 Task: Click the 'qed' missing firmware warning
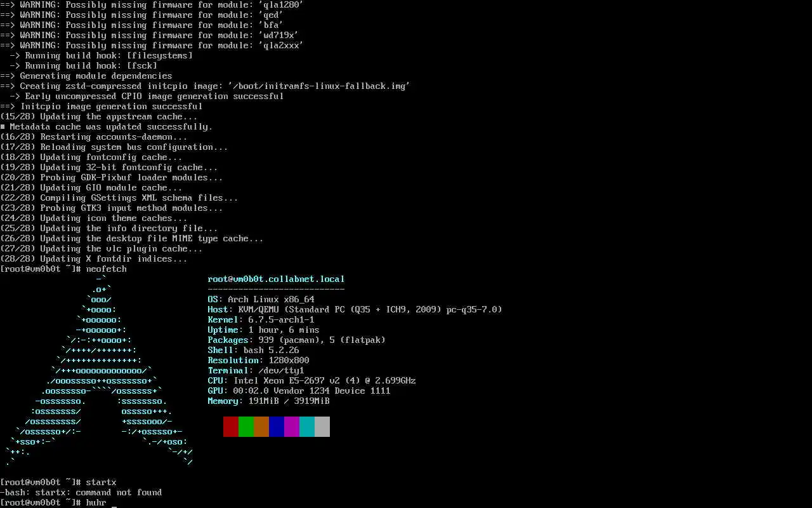click(142, 15)
